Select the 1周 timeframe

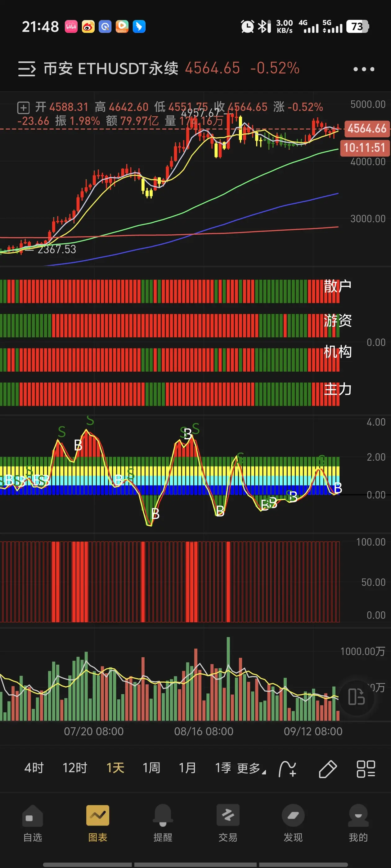(x=151, y=768)
